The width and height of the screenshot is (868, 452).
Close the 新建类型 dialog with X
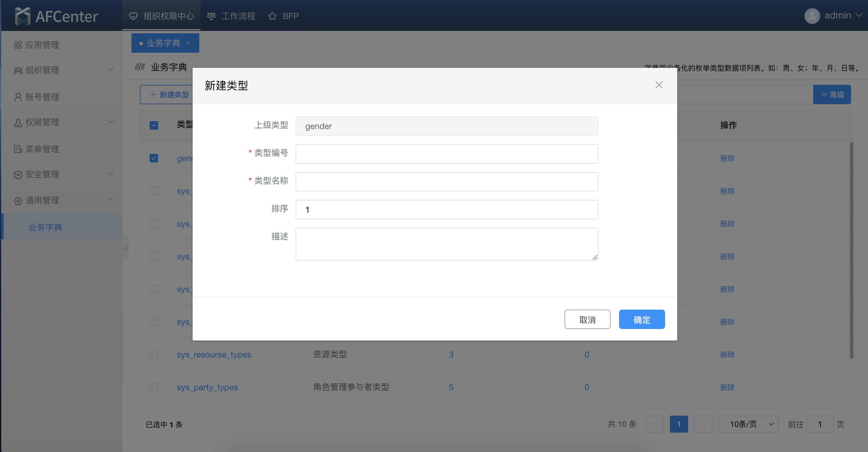(x=659, y=85)
